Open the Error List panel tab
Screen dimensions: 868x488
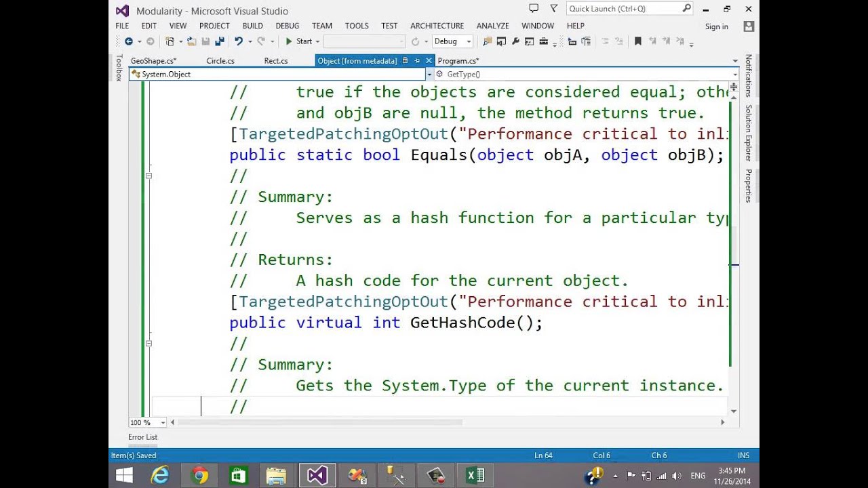tap(142, 437)
